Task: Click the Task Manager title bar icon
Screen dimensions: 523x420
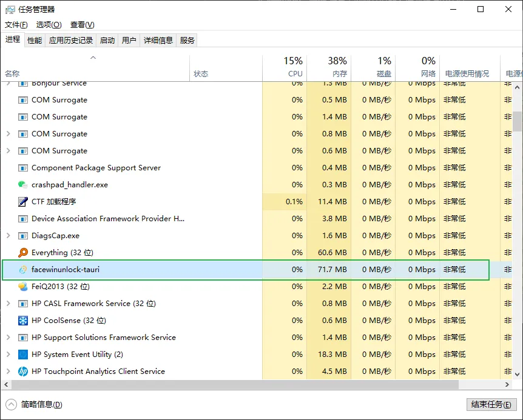Action: pos(10,9)
